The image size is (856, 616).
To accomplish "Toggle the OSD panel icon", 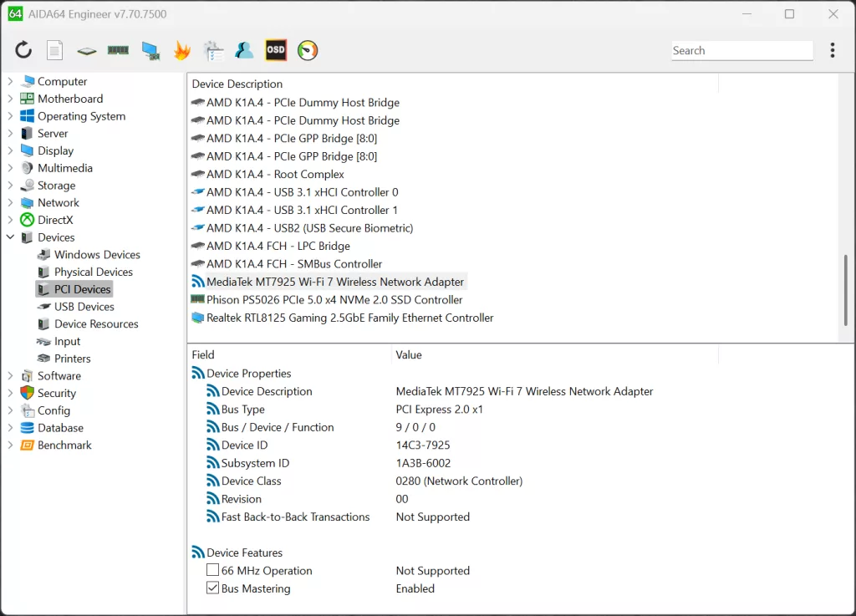I will 276,50.
